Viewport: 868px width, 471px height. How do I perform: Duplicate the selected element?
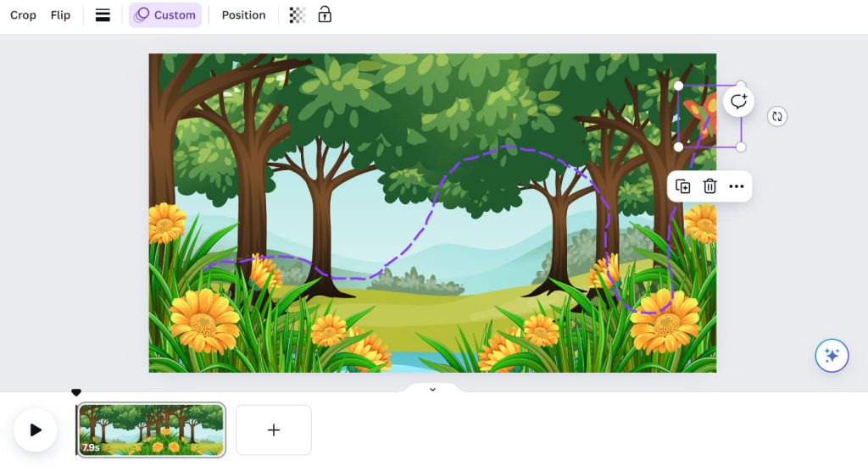click(x=682, y=186)
